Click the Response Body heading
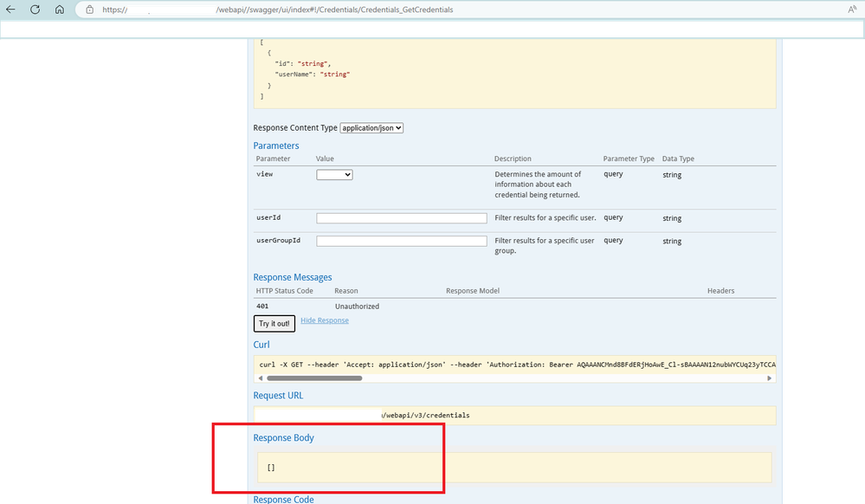This screenshot has height=504, width=865. pyautogui.click(x=283, y=438)
